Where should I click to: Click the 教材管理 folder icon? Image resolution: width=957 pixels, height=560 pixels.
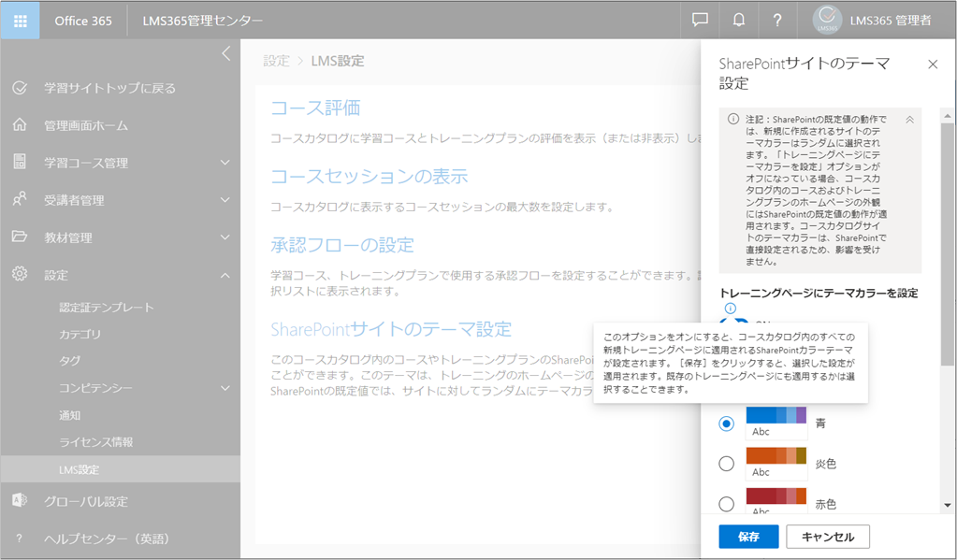20,237
